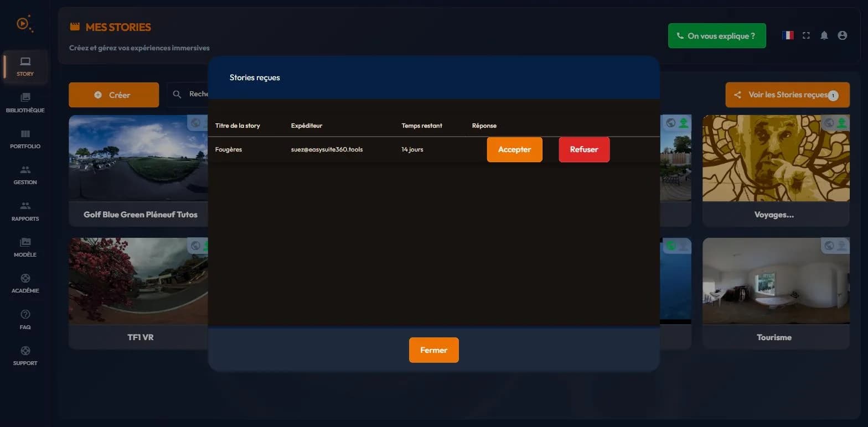Image resolution: width=868 pixels, height=427 pixels.
Task: Open the FAQ question-mark icon
Action: pyautogui.click(x=25, y=314)
